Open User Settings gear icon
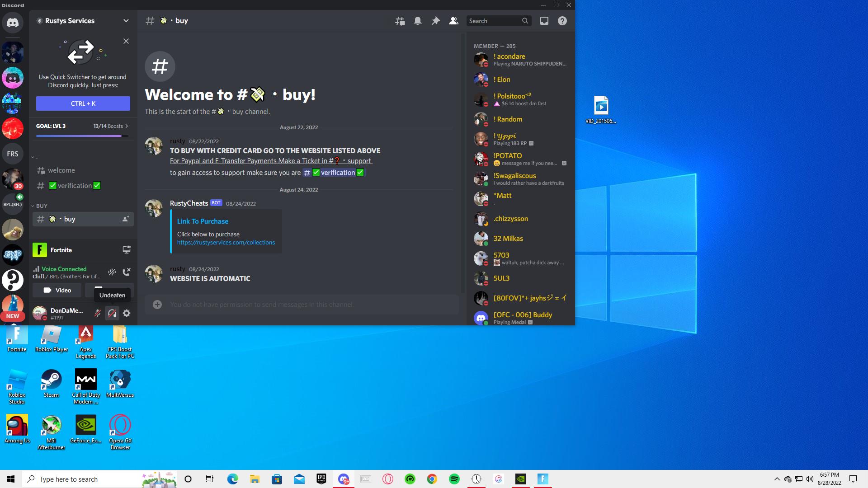 [127, 313]
